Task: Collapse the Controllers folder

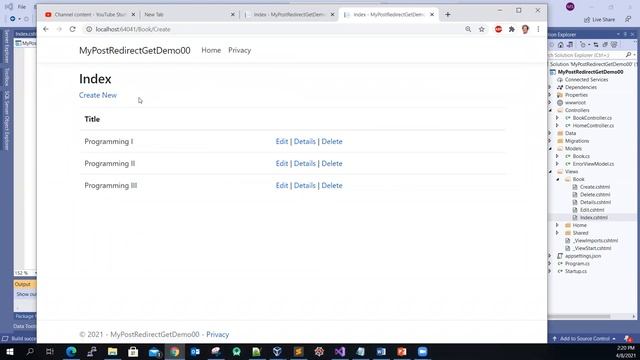Action: click(550, 110)
